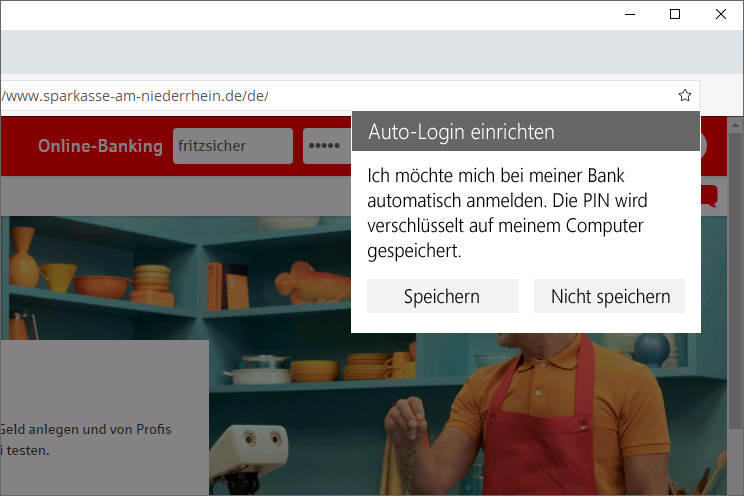Maximize the browser window
The image size is (744, 496).
[x=675, y=14]
